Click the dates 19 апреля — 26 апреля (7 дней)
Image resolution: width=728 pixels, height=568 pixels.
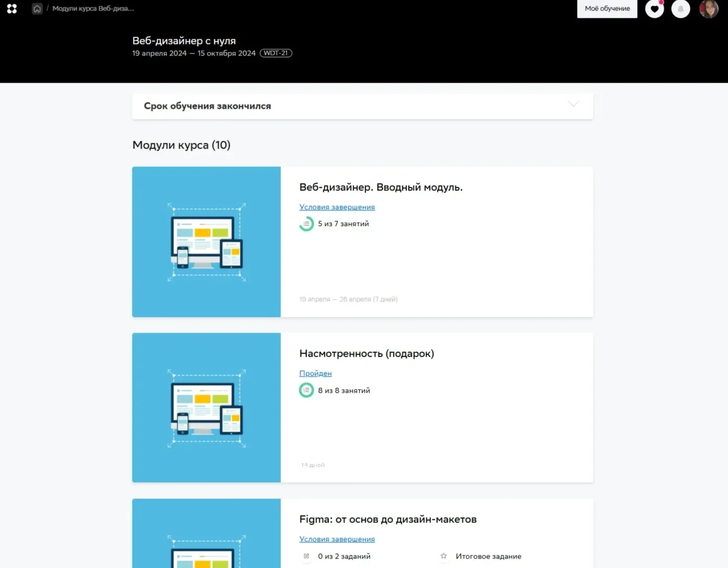pos(348,299)
